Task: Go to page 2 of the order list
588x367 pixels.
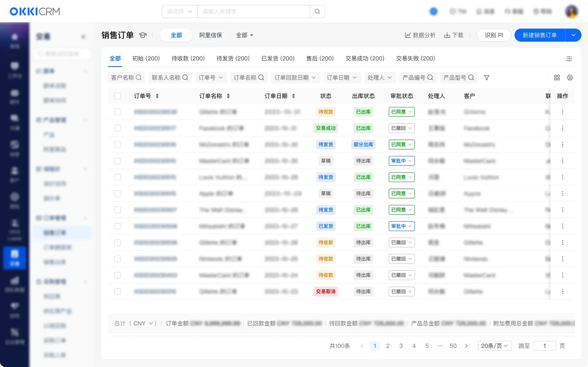Action: (388, 346)
